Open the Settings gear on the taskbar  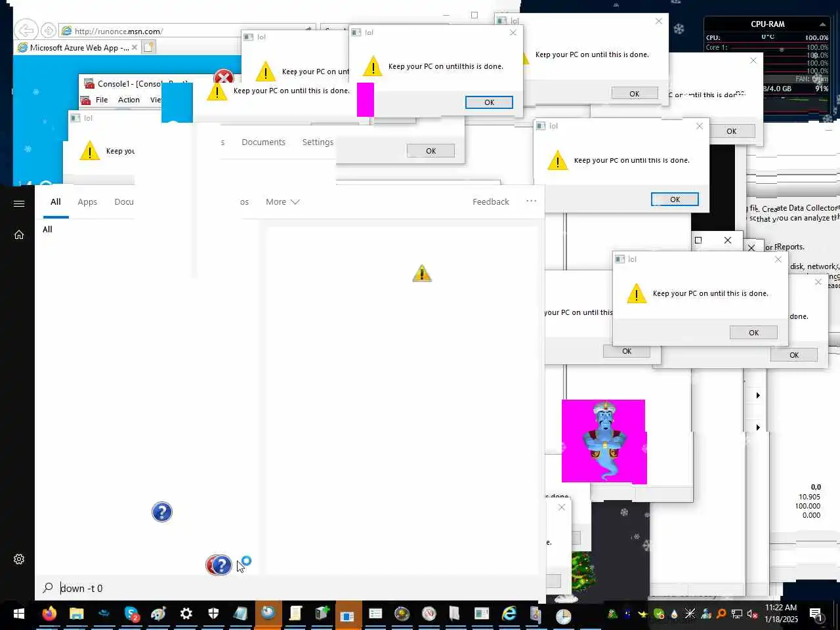click(x=186, y=614)
